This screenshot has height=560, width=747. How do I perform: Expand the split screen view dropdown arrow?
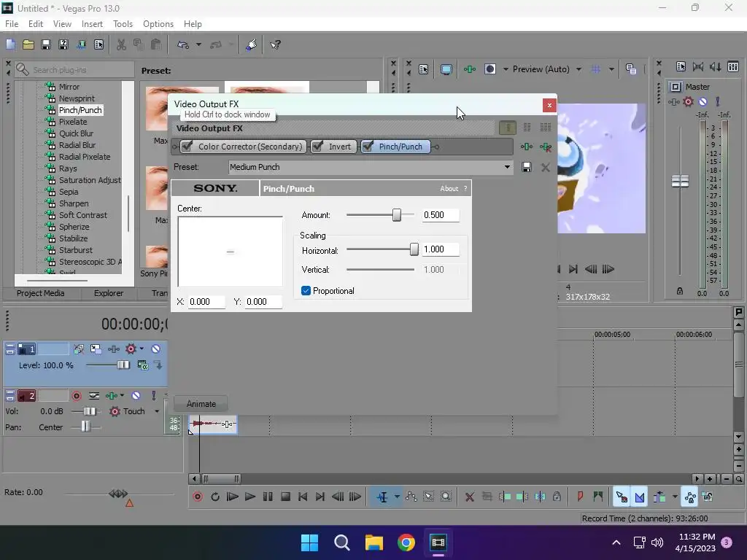point(506,69)
